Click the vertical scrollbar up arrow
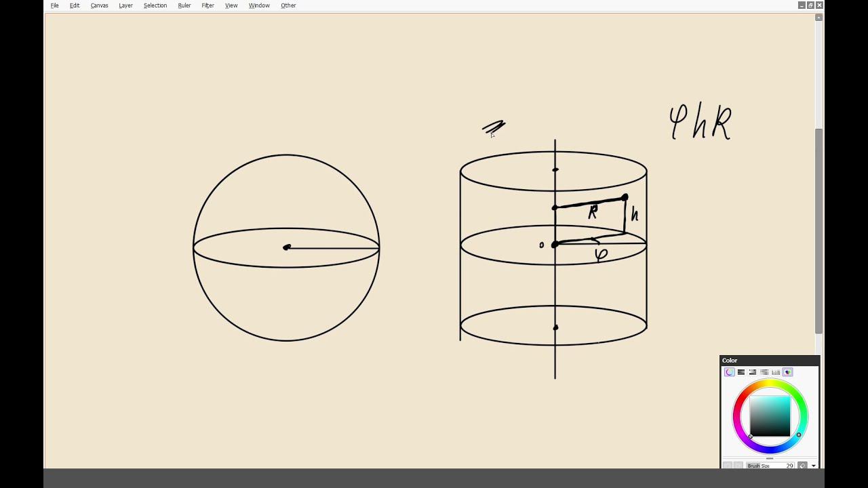Viewport: 868px width, 488px height. [x=819, y=17]
